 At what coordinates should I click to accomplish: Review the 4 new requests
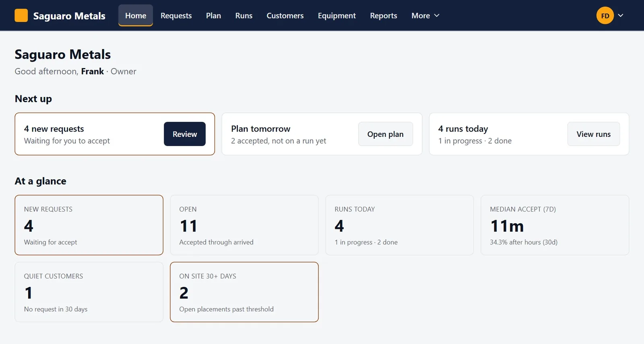(x=185, y=134)
